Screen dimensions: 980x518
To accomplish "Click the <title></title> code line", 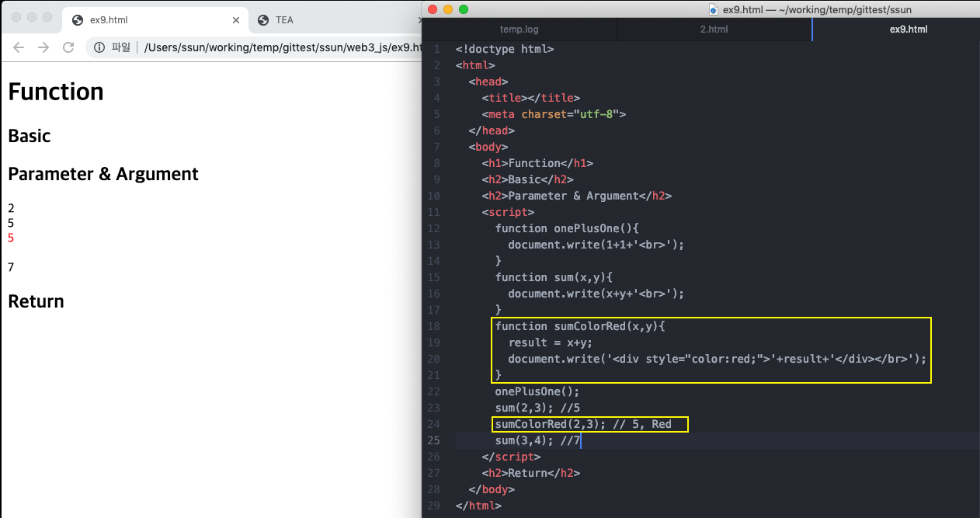I will coord(531,98).
